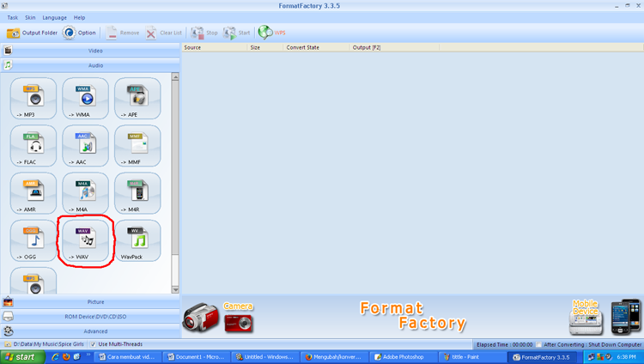Open the Option settings
Screen dimensions: 644x364
[79, 33]
